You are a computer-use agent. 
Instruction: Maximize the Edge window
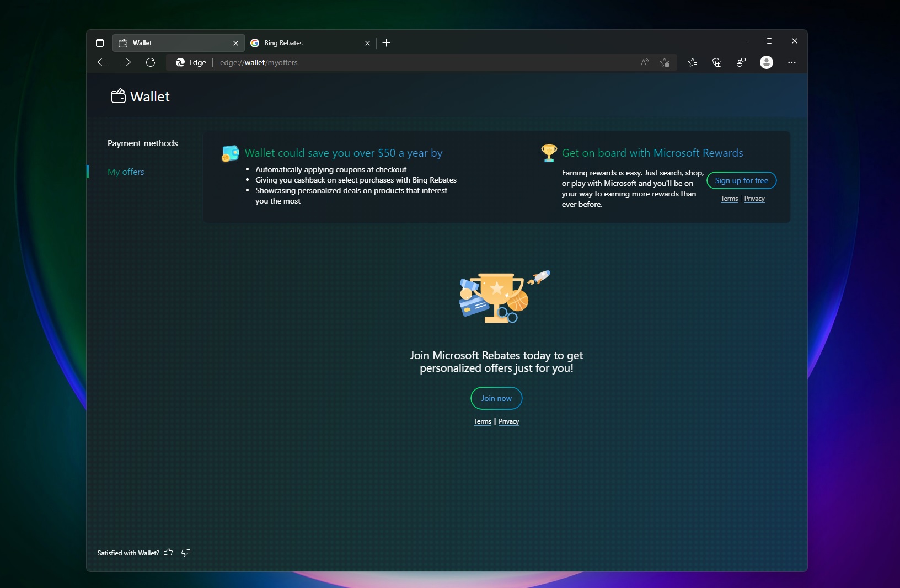click(x=769, y=41)
